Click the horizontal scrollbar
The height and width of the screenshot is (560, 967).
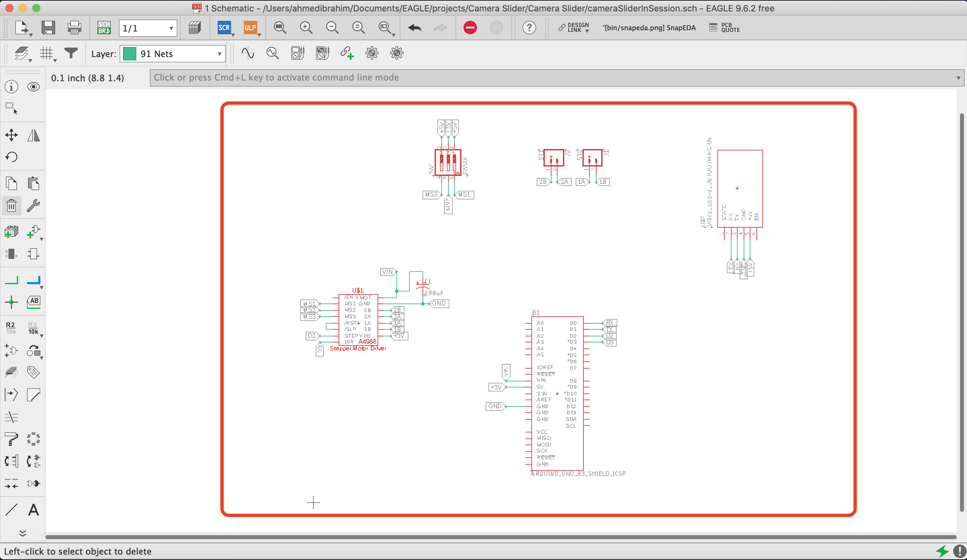tap(501, 537)
